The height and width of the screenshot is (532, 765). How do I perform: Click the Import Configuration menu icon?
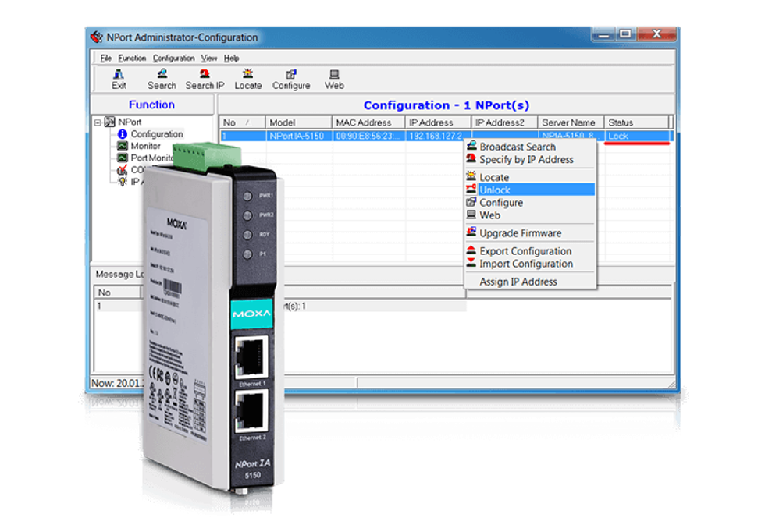[471, 262]
